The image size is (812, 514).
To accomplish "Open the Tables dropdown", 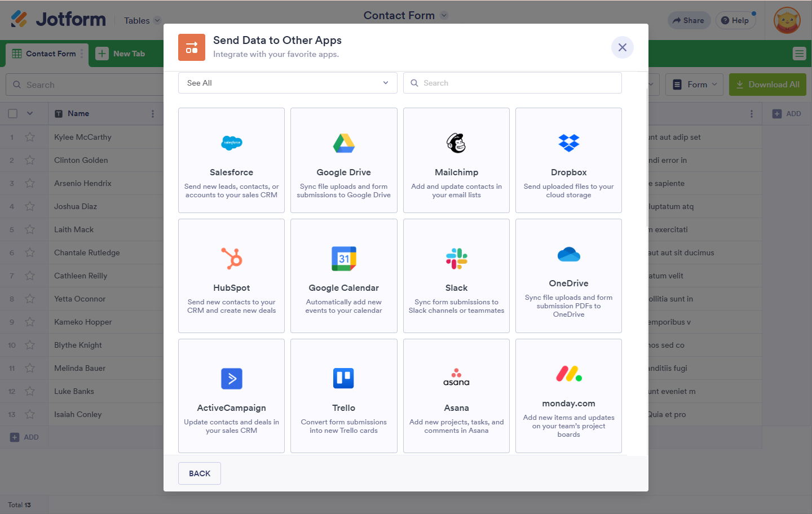I will tap(143, 20).
